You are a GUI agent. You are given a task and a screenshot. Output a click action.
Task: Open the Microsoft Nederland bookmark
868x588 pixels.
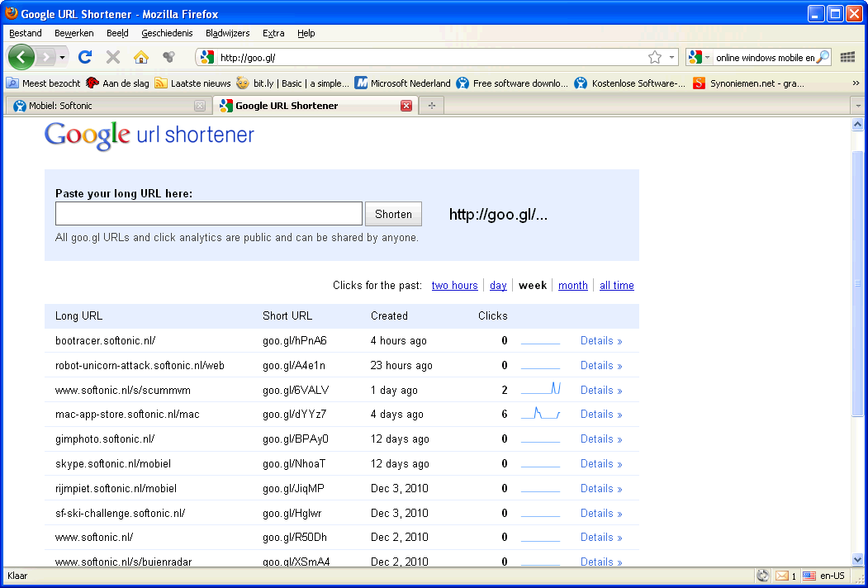coord(402,83)
